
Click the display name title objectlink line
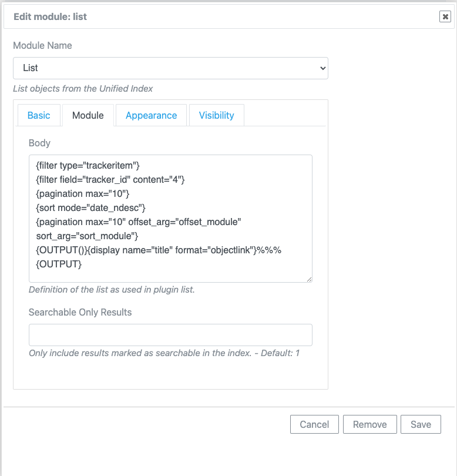click(x=159, y=250)
